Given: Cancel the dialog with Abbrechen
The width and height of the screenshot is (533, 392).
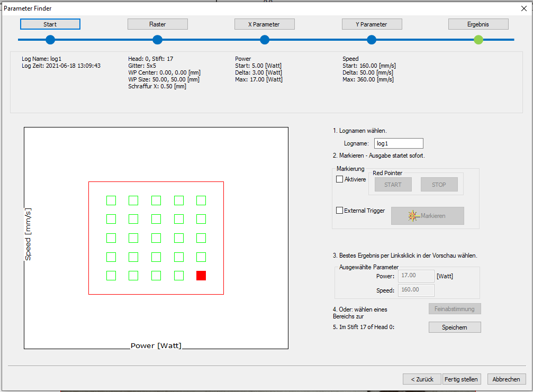Looking at the screenshot, I should point(507,379).
